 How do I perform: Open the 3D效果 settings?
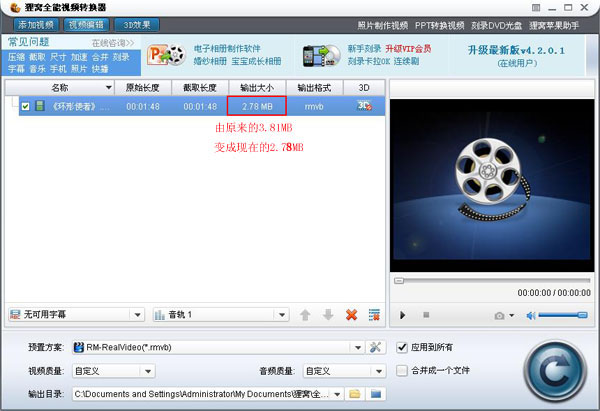coord(137,25)
